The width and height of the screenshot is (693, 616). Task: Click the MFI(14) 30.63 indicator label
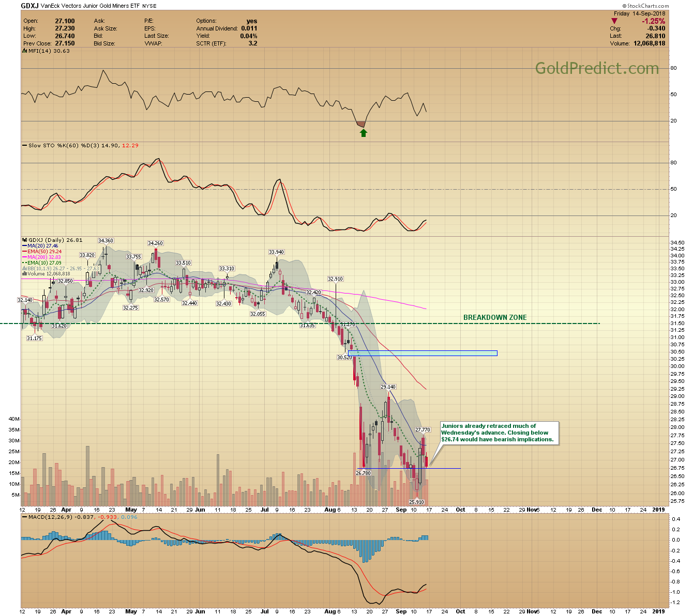[x=49, y=51]
